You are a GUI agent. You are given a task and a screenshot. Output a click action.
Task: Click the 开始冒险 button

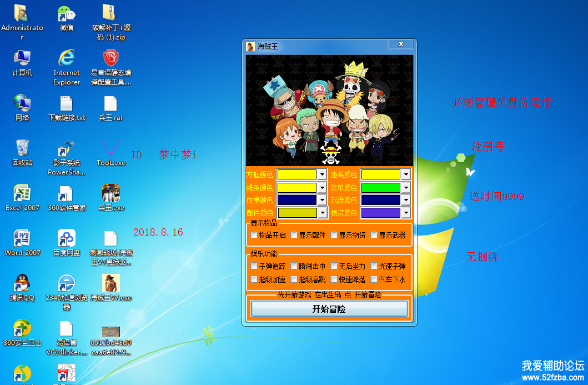pos(329,309)
